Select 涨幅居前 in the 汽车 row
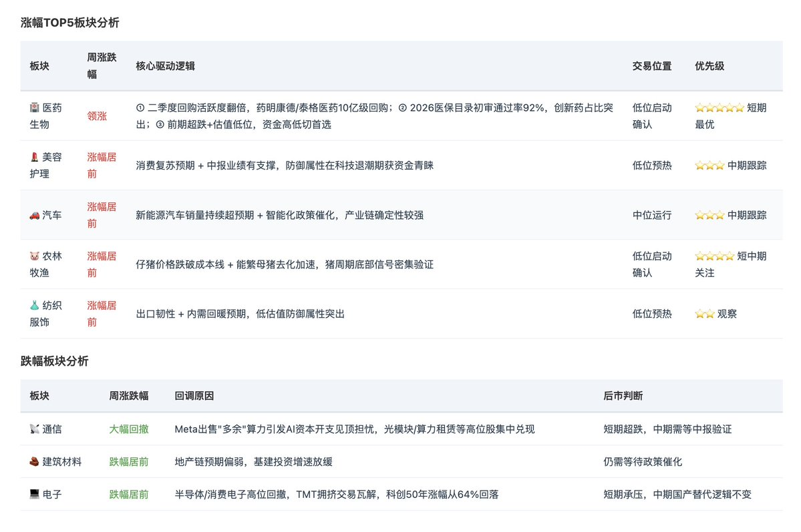The width and height of the screenshot is (801, 532). [102, 215]
